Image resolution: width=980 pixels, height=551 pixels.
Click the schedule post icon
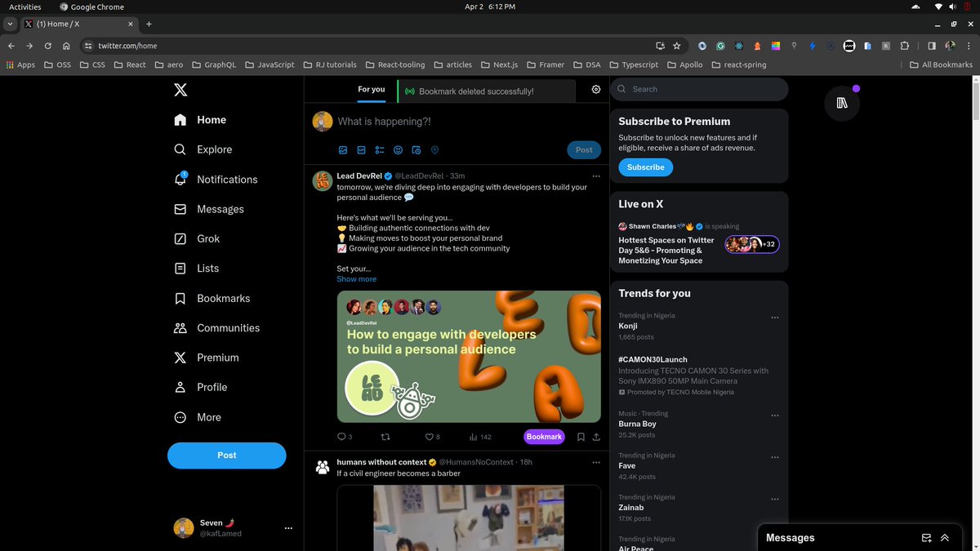[x=416, y=150]
